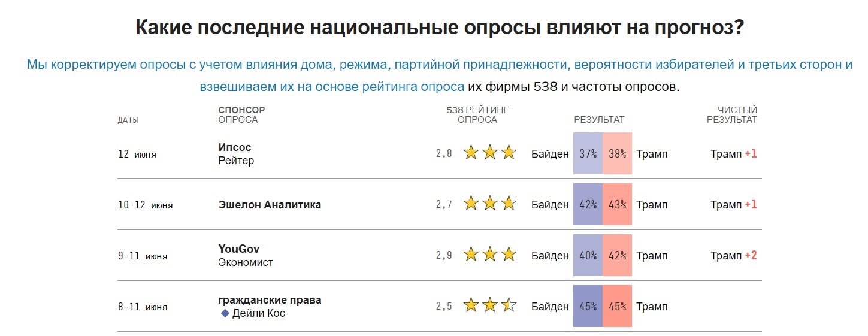The width and height of the screenshot is (868, 336).
Task: Click the half-filled star in the гражданские права row
Action: [509, 305]
